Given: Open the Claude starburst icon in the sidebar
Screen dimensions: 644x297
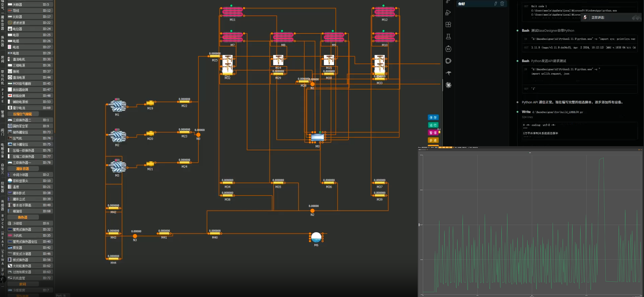Looking at the screenshot, I should 448,85.
